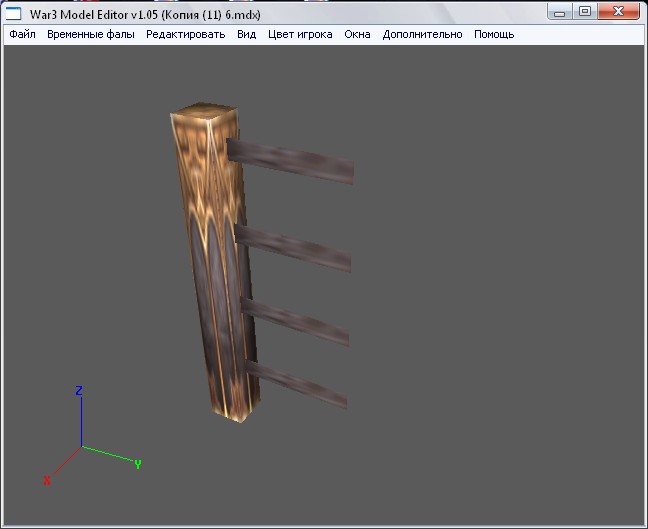Minimize the War3 Model Editor window
Image resolution: width=648 pixels, height=529 pixels.
coord(561,11)
